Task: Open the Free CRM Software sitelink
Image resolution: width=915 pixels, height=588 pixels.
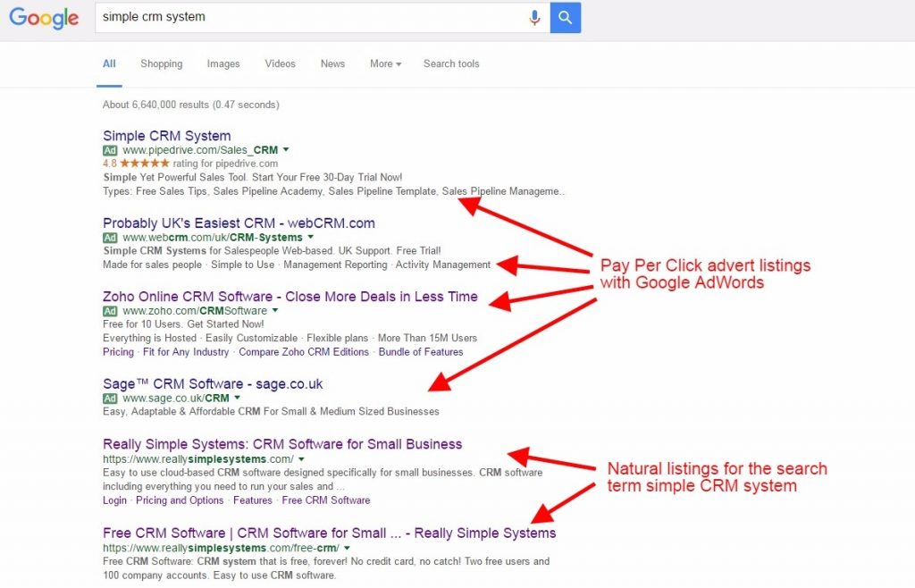Action: pyautogui.click(x=325, y=500)
